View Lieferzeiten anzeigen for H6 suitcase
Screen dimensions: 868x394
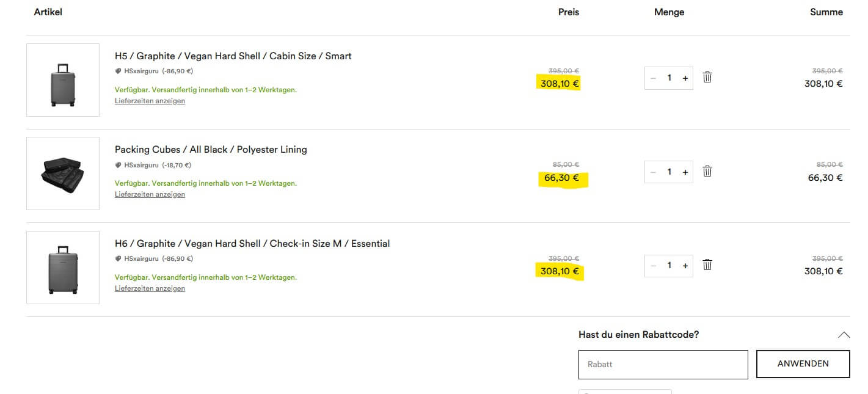click(150, 288)
